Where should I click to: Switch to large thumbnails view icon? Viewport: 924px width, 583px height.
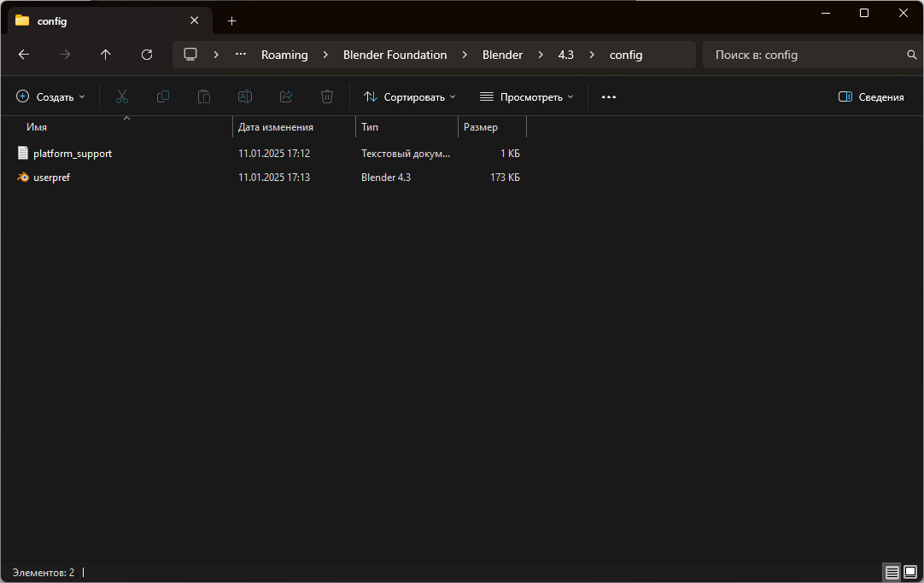click(x=910, y=572)
